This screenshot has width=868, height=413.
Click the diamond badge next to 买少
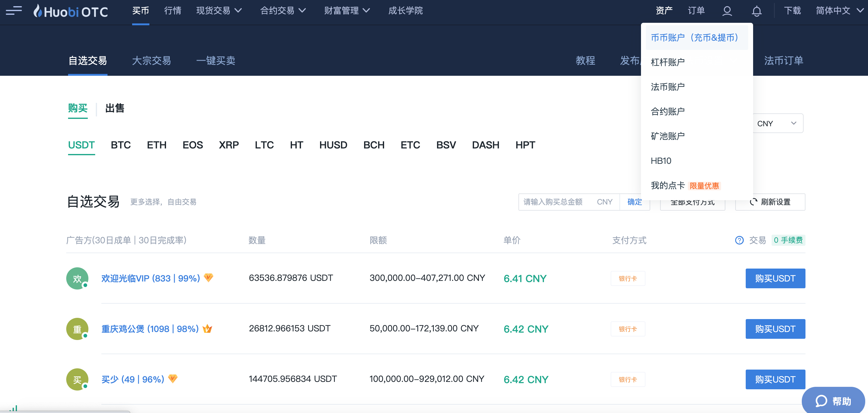pyautogui.click(x=173, y=379)
